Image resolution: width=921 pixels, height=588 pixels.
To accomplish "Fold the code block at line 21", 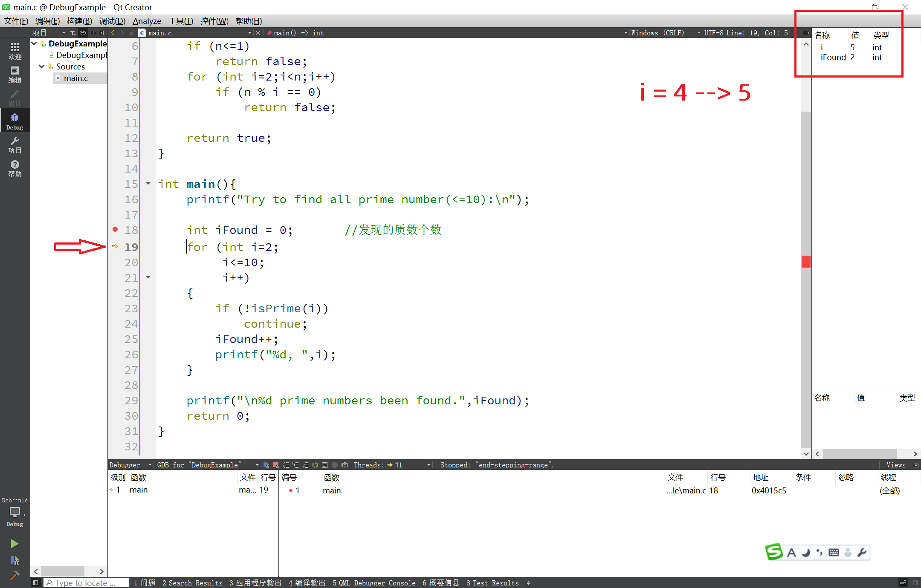I will coord(148,277).
